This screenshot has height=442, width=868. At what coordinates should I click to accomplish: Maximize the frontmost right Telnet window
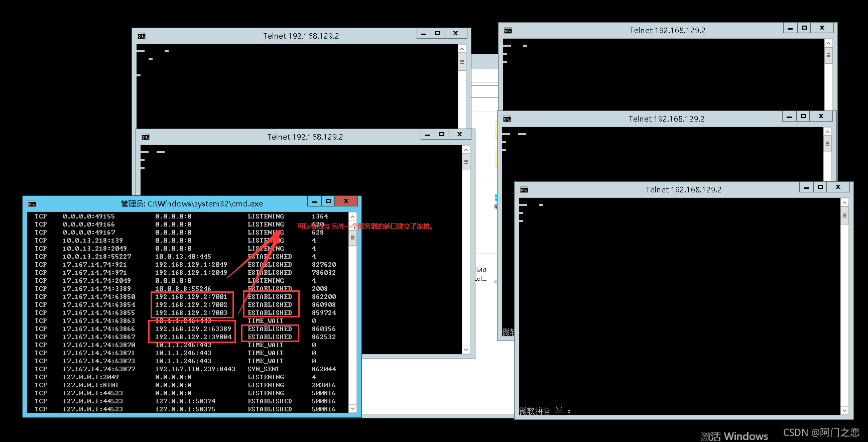pos(820,187)
